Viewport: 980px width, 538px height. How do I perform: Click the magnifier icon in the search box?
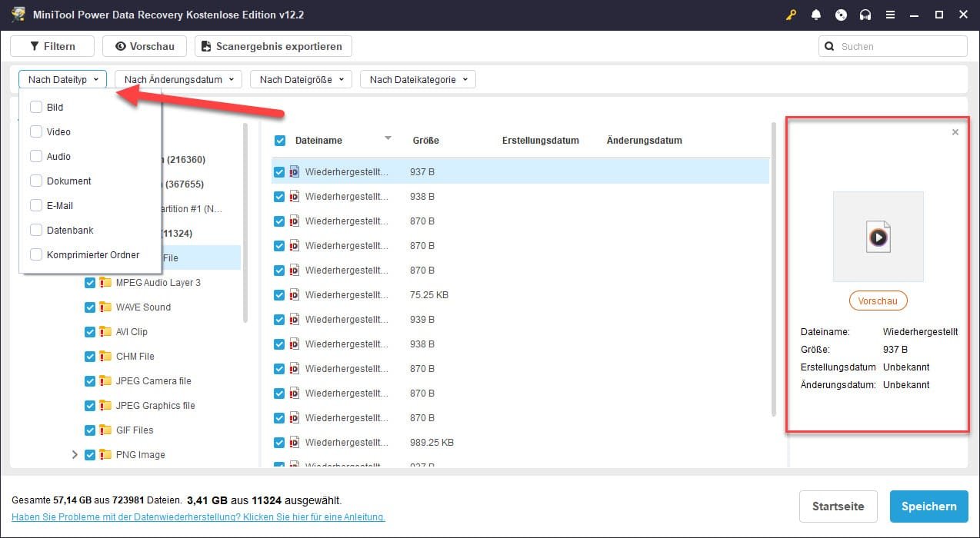[x=829, y=46]
